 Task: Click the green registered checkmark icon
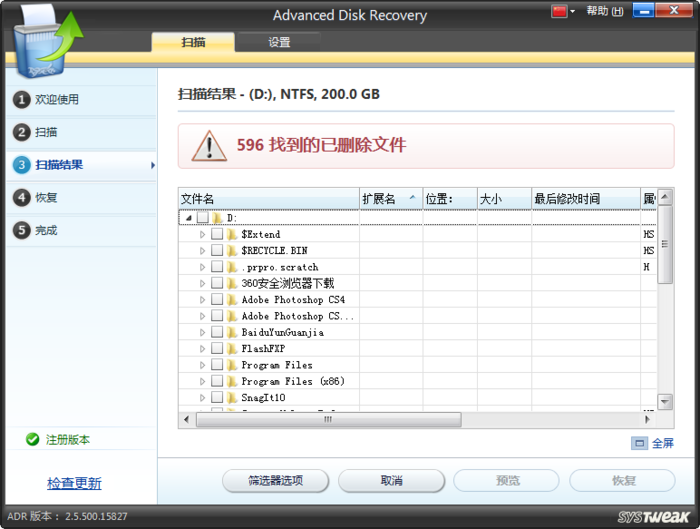pos(33,440)
